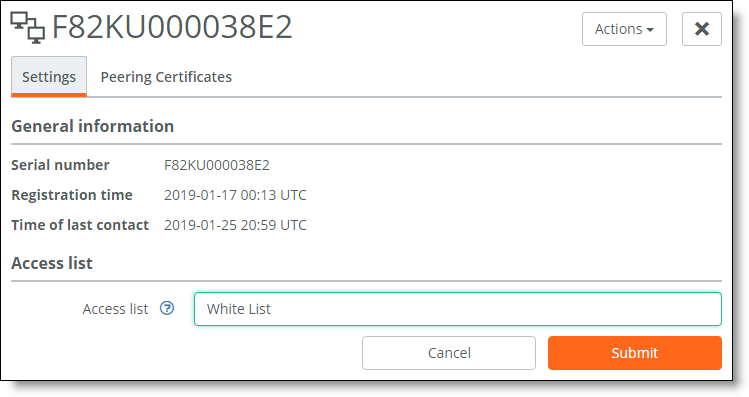Click the Serial number label
749x397 pixels.
coord(60,165)
